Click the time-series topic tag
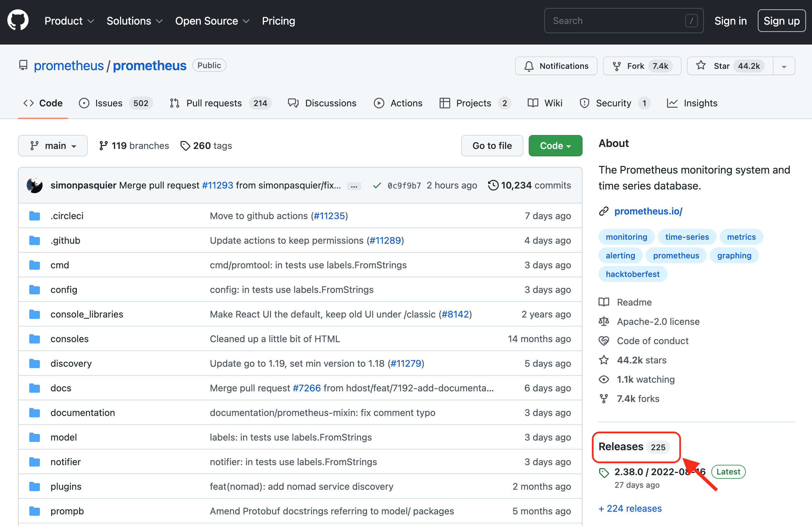Image resolution: width=812 pixels, height=526 pixels. pyautogui.click(x=687, y=237)
